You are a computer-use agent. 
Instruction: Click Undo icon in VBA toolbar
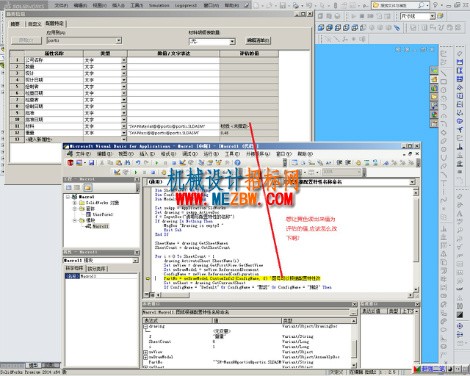coord(138,163)
